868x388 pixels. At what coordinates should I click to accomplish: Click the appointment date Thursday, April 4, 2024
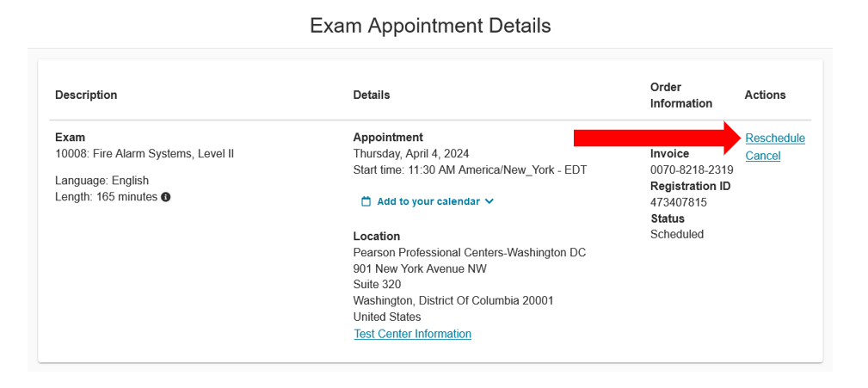[x=411, y=153]
